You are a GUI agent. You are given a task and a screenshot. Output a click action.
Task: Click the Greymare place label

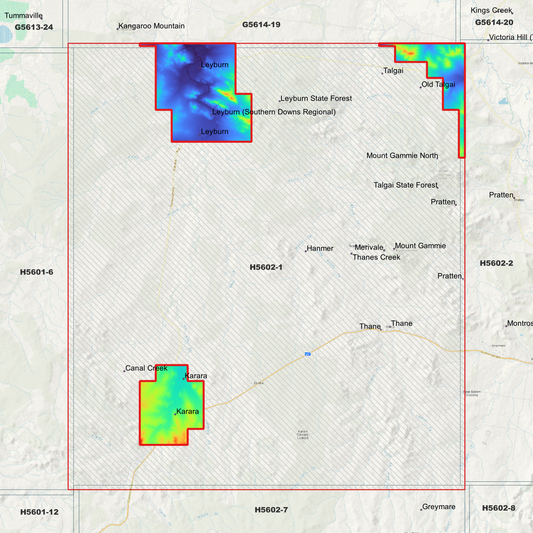pyautogui.click(x=439, y=507)
